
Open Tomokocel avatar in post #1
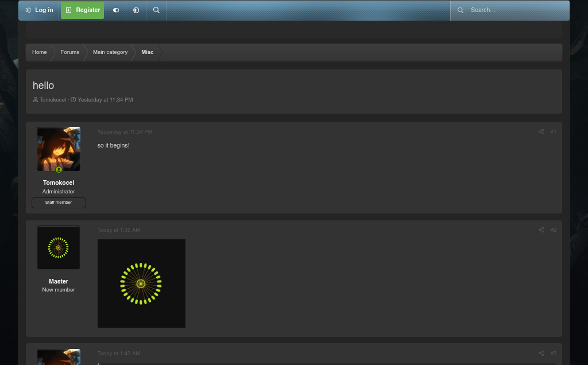click(59, 149)
